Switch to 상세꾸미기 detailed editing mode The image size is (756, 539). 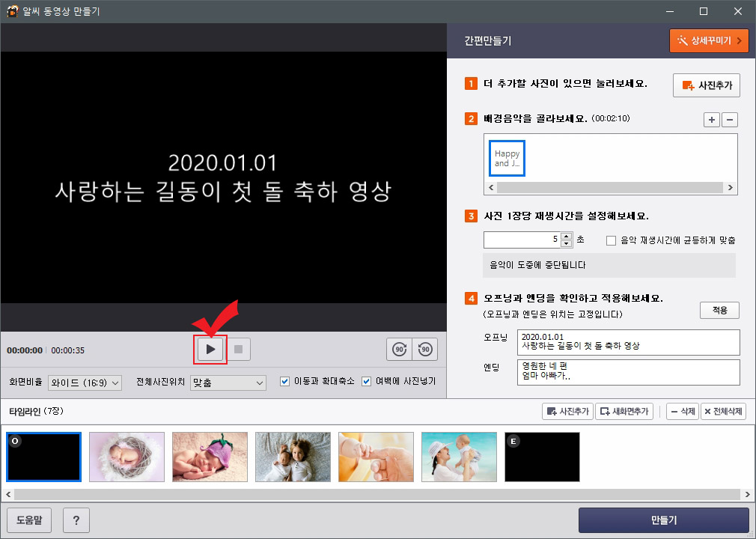click(x=708, y=40)
